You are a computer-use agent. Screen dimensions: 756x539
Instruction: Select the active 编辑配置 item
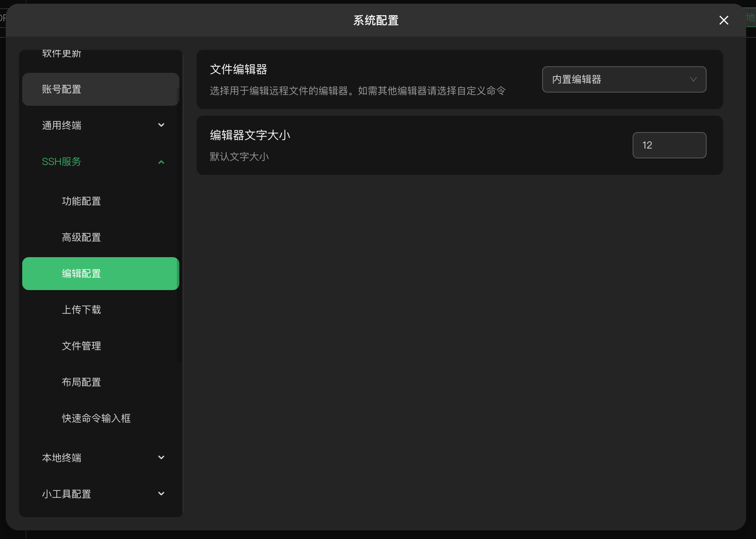[x=101, y=273]
